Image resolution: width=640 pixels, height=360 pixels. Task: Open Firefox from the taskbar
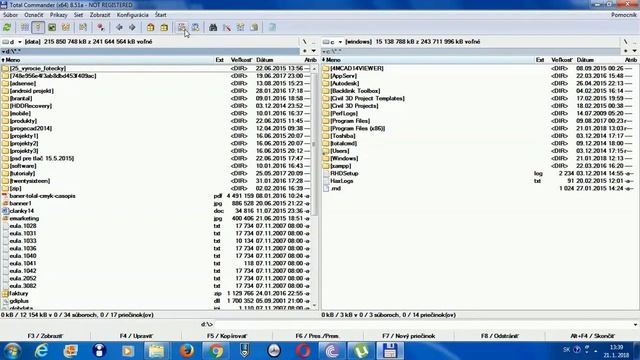click(x=187, y=351)
